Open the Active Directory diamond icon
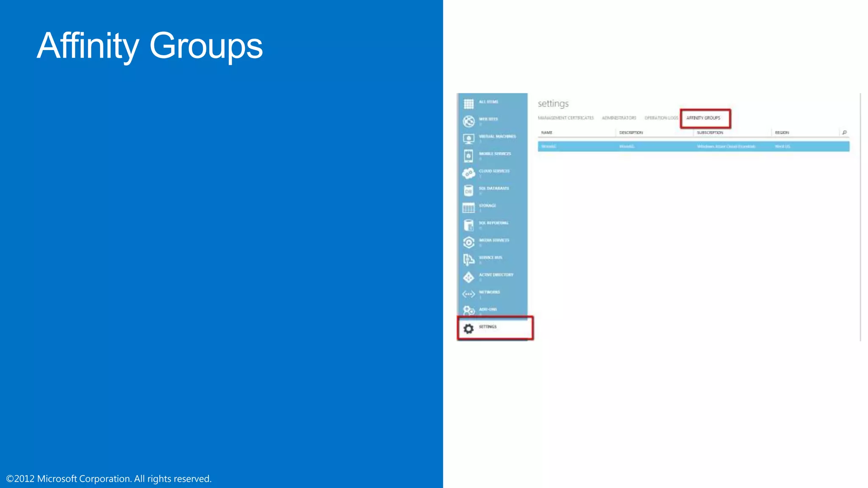This screenshot has height=488, width=868. tap(468, 277)
